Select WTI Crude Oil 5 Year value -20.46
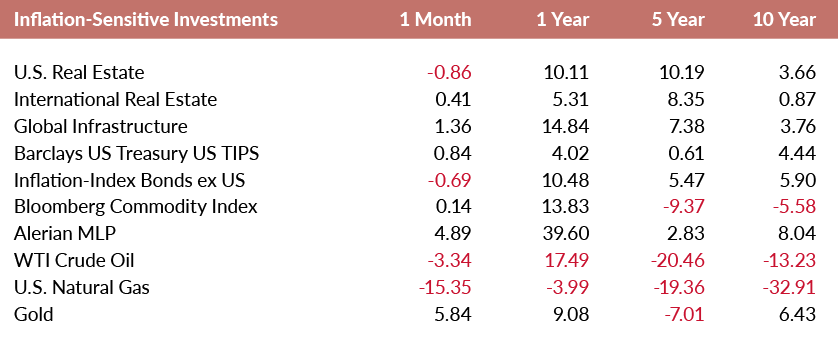The width and height of the screenshot is (838, 362). [677, 261]
